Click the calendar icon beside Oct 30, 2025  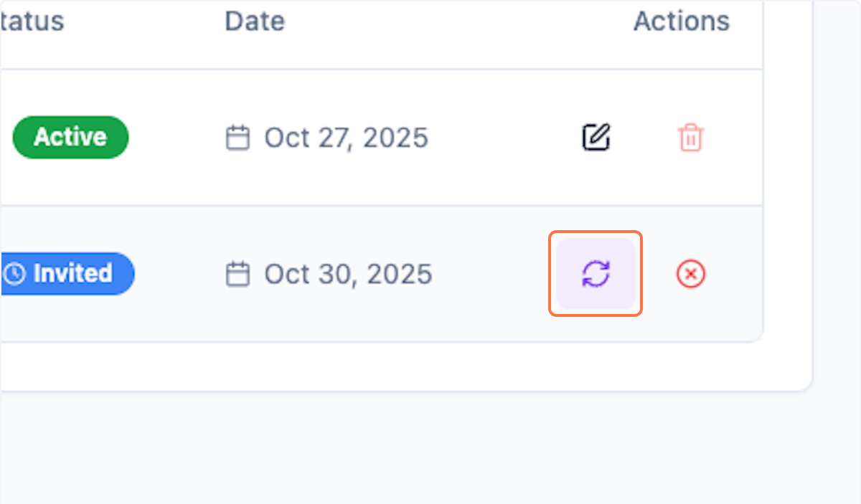tap(238, 274)
